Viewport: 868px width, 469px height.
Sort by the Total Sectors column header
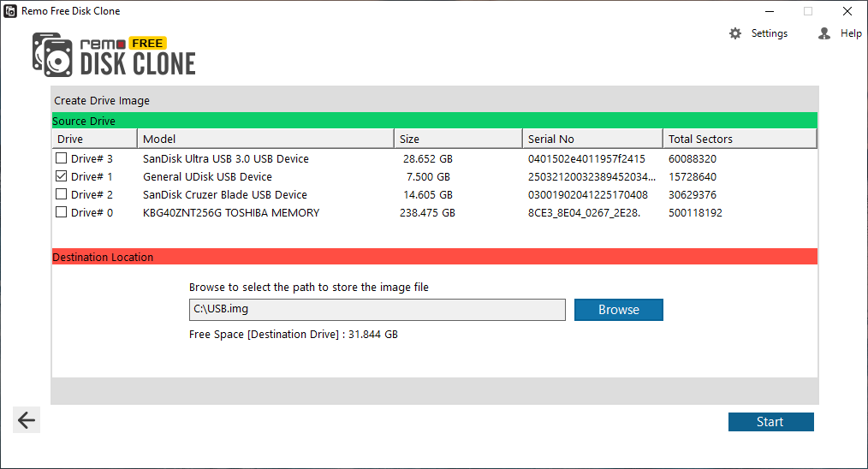coord(740,139)
